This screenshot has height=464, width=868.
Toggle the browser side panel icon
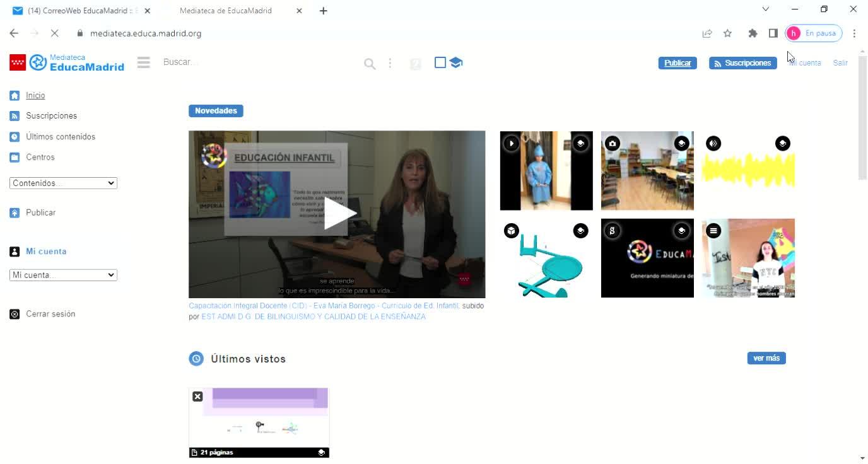click(773, 33)
